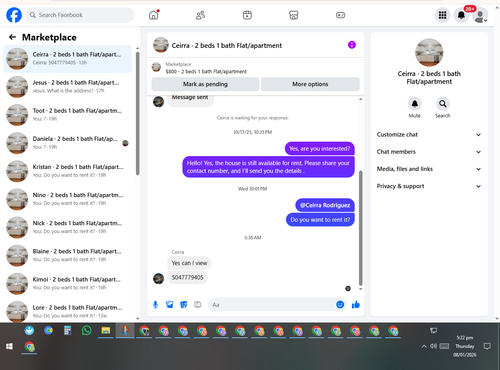Click the chat header title Ceirra listing

tap(227, 45)
